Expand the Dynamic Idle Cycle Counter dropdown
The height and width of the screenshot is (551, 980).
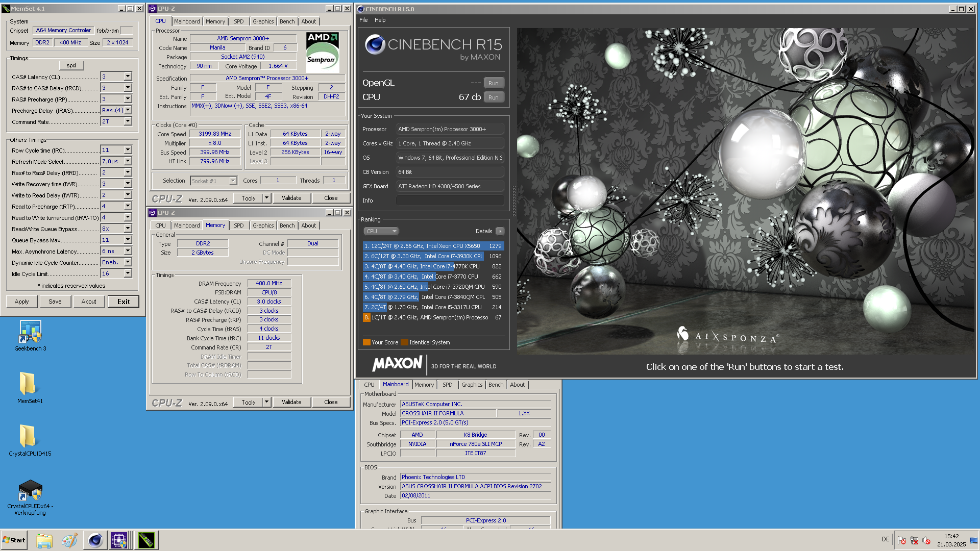pyautogui.click(x=128, y=262)
